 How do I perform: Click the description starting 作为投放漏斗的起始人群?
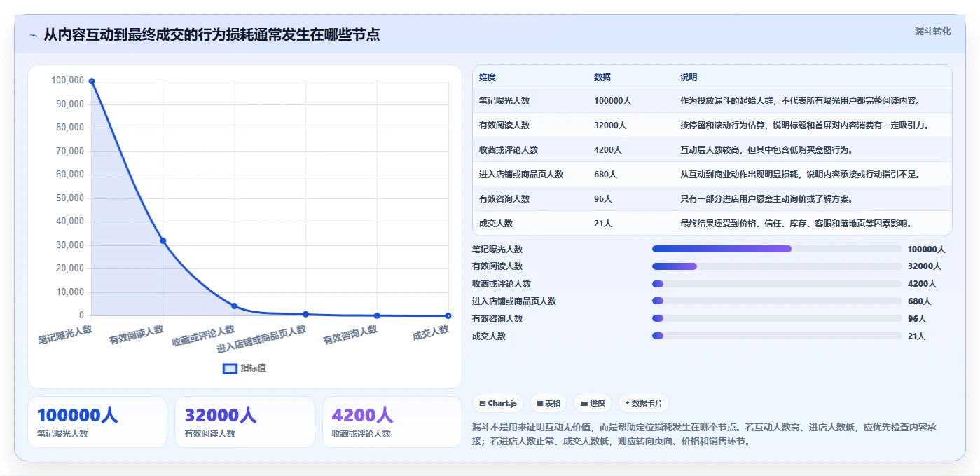click(800, 101)
